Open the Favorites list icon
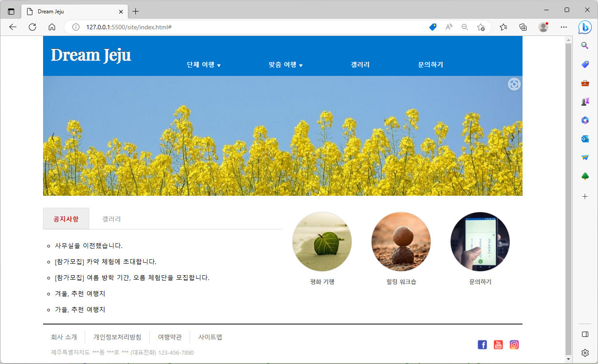 (x=503, y=27)
